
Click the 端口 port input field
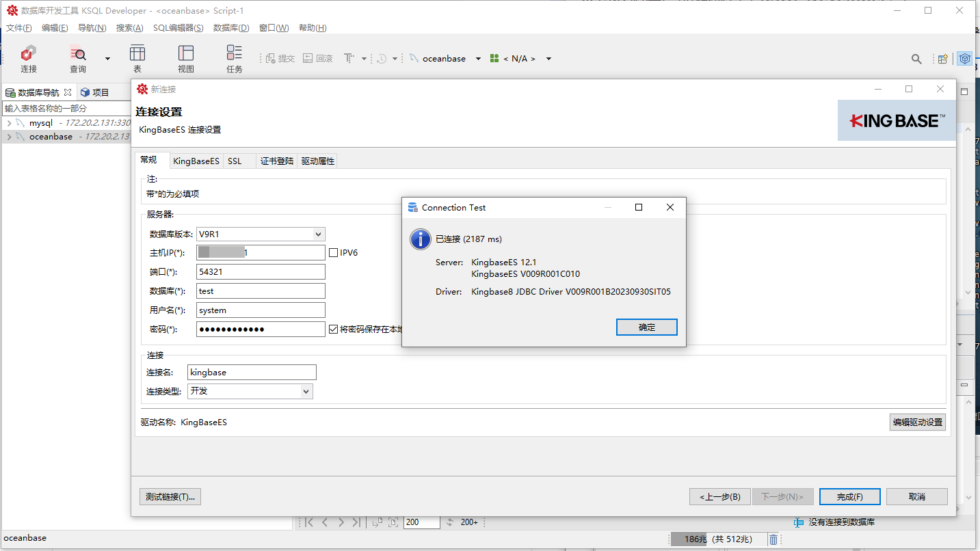(260, 272)
